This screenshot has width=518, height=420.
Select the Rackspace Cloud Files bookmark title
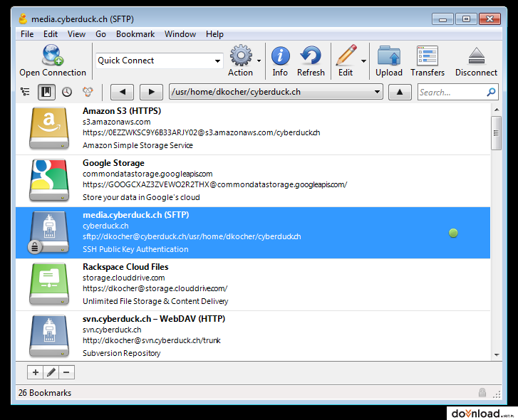click(x=125, y=266)
